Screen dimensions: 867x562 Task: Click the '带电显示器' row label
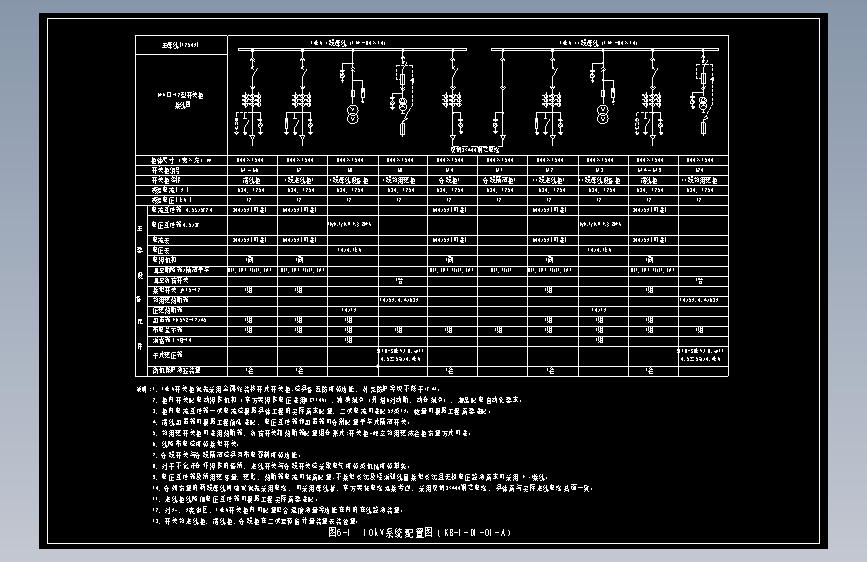pos(168,330)
